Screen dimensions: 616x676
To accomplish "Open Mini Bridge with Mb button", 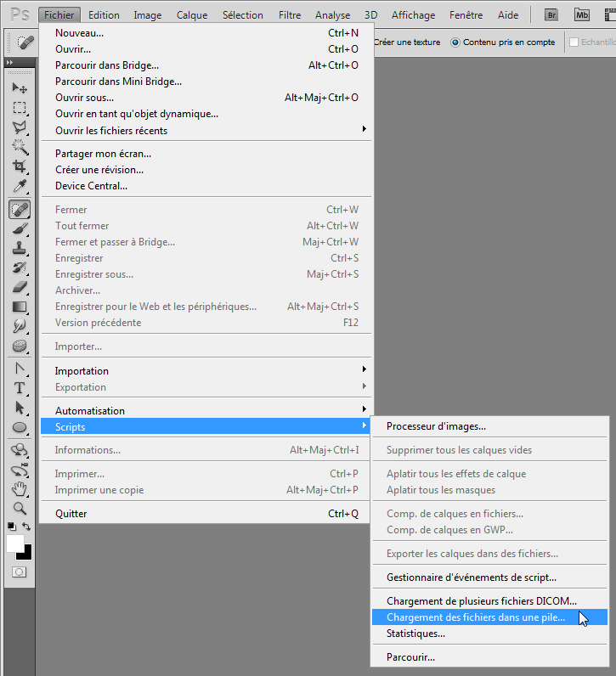I will point(581,15).
